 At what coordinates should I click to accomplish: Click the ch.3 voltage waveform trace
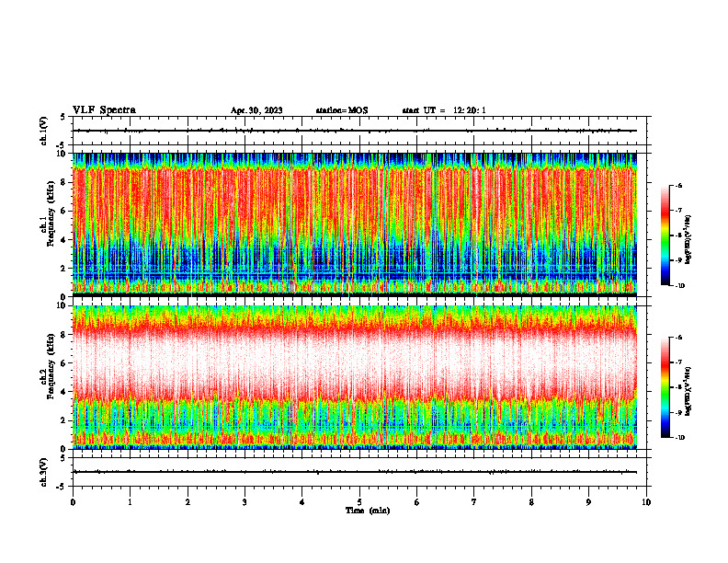click(355, 472)
